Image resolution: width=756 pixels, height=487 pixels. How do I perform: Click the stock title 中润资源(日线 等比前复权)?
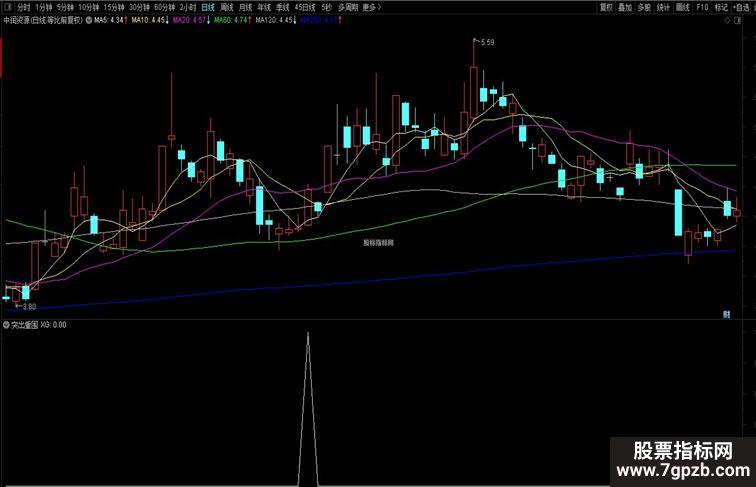43,20
